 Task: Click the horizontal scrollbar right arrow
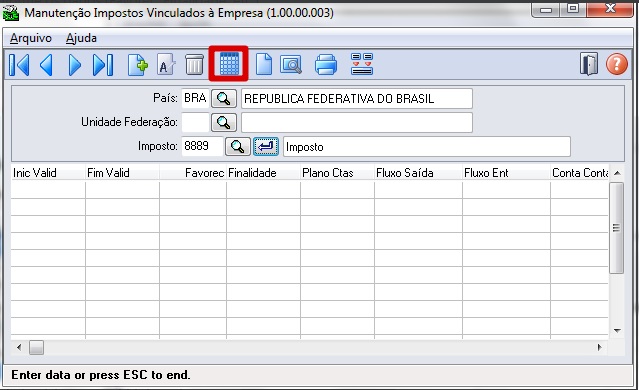pyautogui.click(x=599, y=348)
